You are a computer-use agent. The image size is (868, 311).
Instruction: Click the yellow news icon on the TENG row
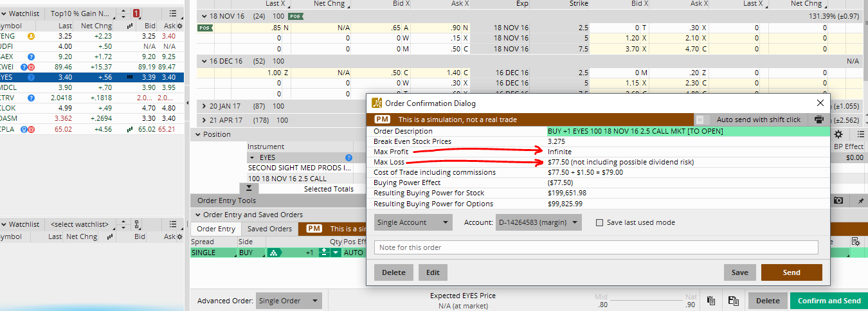point(31,37)
